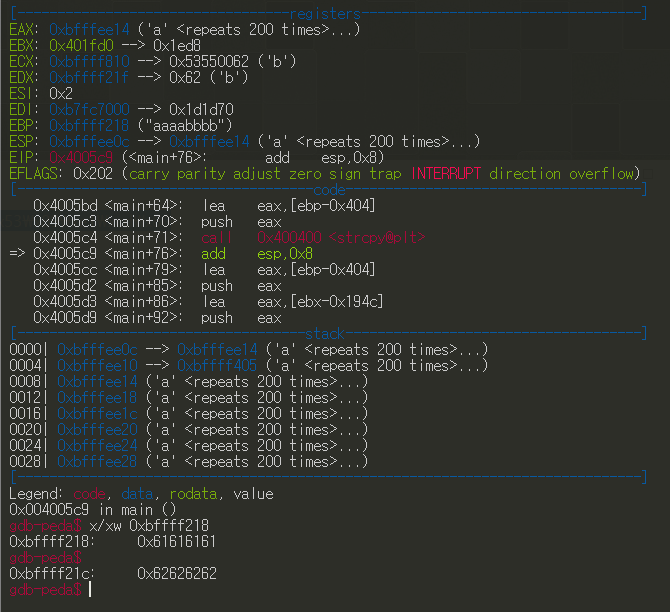Image resolution: width=670 pixels, height=612 pixels.
Task: Click the command 'x/xw 0xbffff218'
Action: [x=149, y=526]
